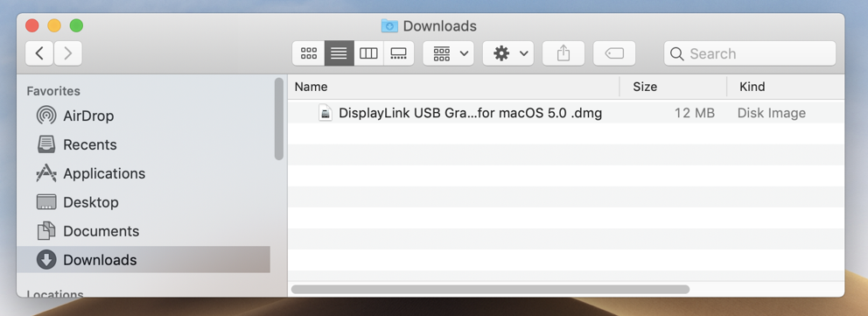Sort by the Kind column header
Viewport: 868px width, 316px height.
[x=786, y=87]
